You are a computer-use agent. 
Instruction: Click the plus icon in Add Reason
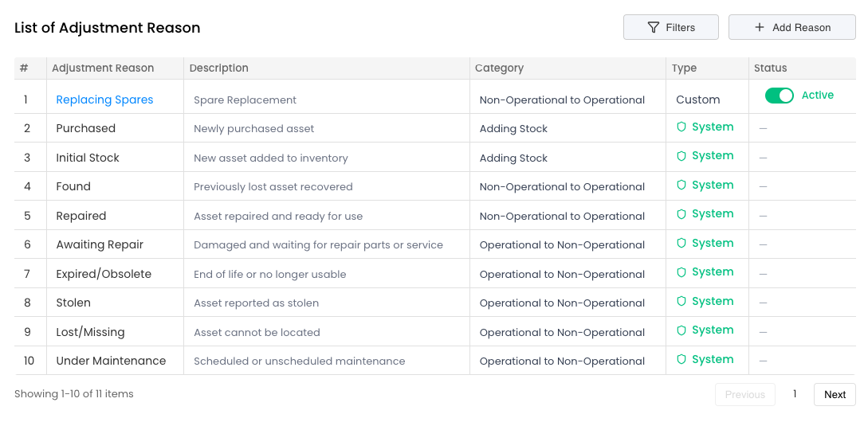pos(760,27)
